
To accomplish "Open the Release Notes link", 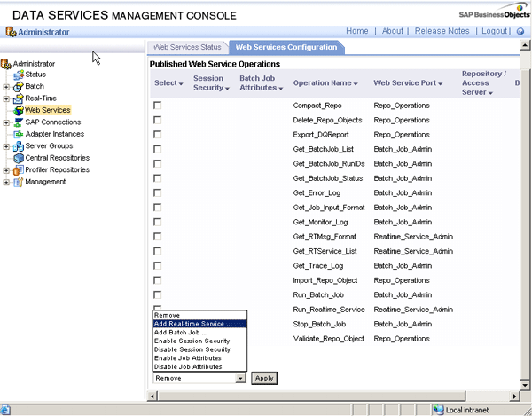I will 441,31.
